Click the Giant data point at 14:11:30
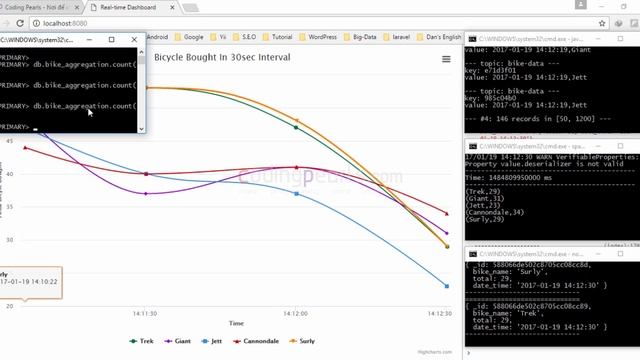This screenshot has width=640, height=360. [146, 194]
